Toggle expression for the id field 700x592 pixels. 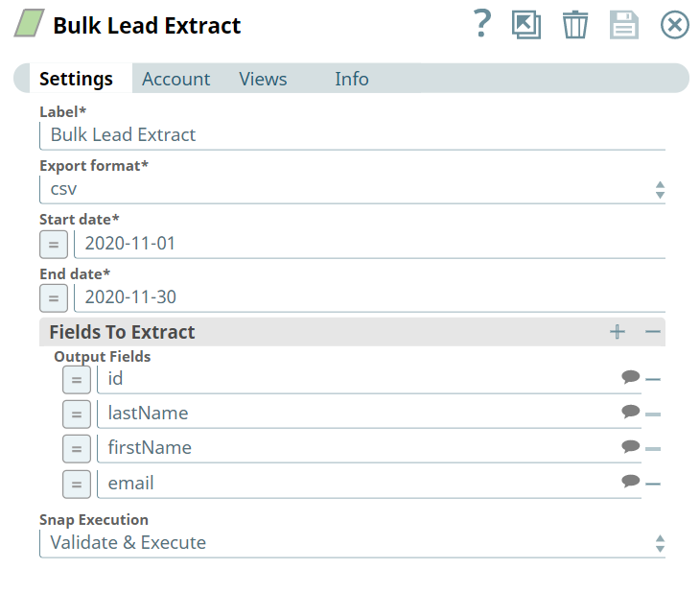point(77,380)
